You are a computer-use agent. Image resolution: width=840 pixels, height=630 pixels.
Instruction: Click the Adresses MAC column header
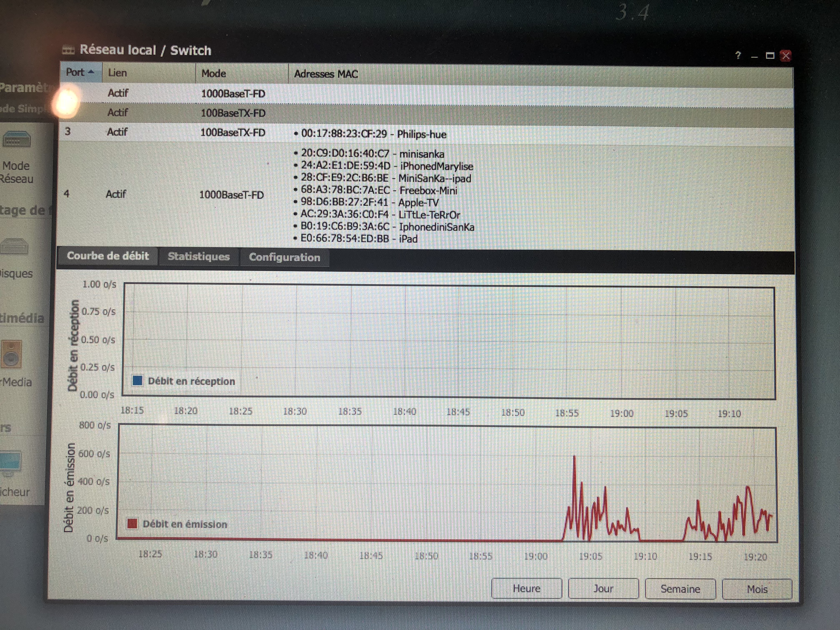(326, 74)
